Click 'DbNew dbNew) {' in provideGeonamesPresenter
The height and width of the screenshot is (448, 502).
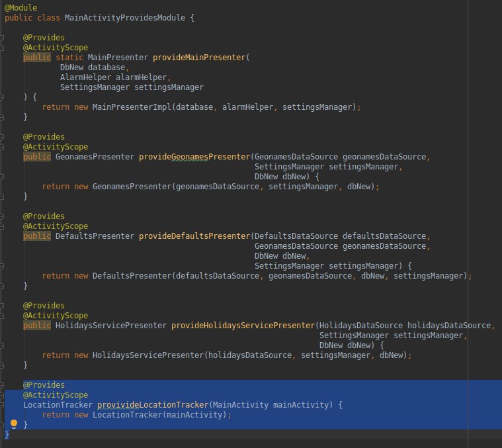287,177
